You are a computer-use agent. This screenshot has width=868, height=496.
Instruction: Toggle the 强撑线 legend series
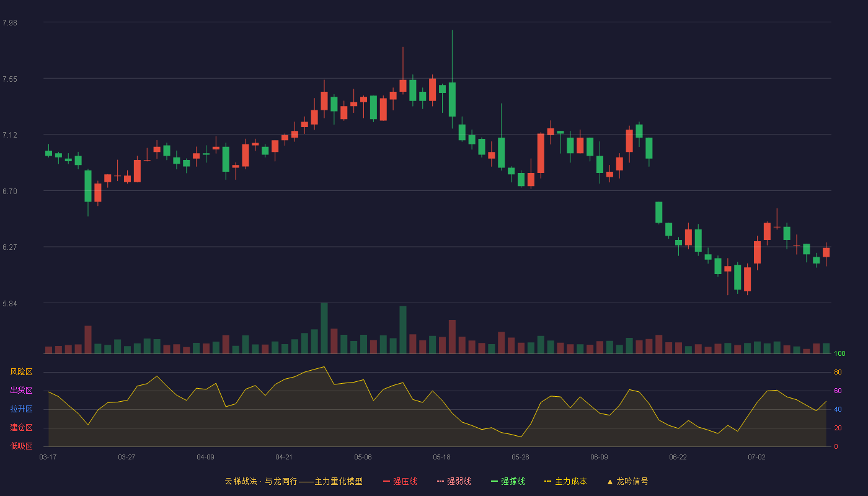point(508,481)
